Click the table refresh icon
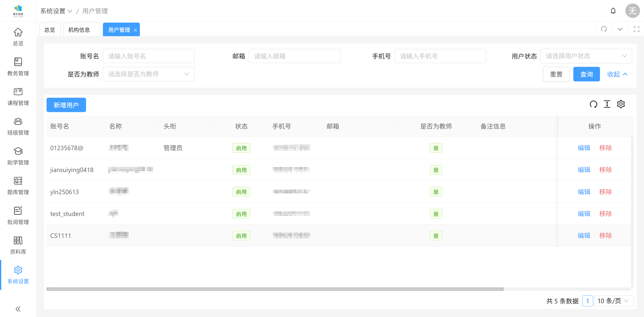Image resolution: width=644 pixels, height=317 pixels. point(593,104)
